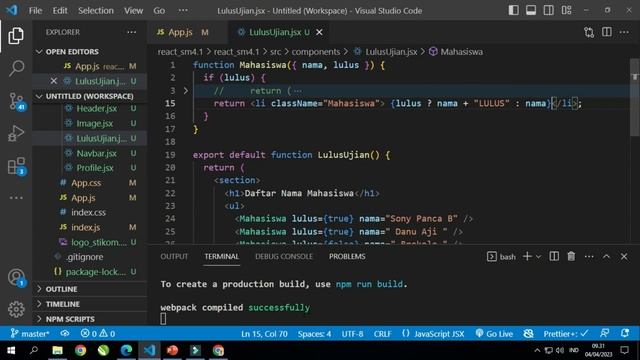The height and width of the screenshot is (360, 640).
Task: Open Navbar.jsx in the explorer
Action: pyautogui.click(x=96, y=153)
